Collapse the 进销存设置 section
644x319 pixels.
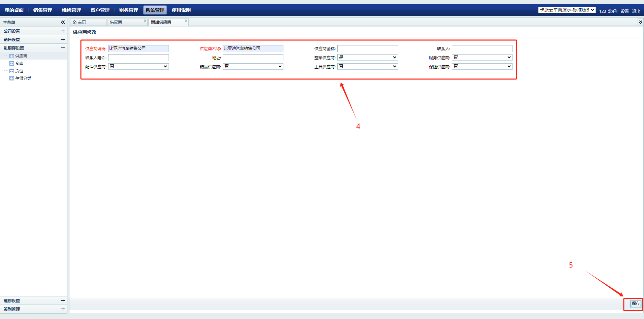click(x=63, y=48)
